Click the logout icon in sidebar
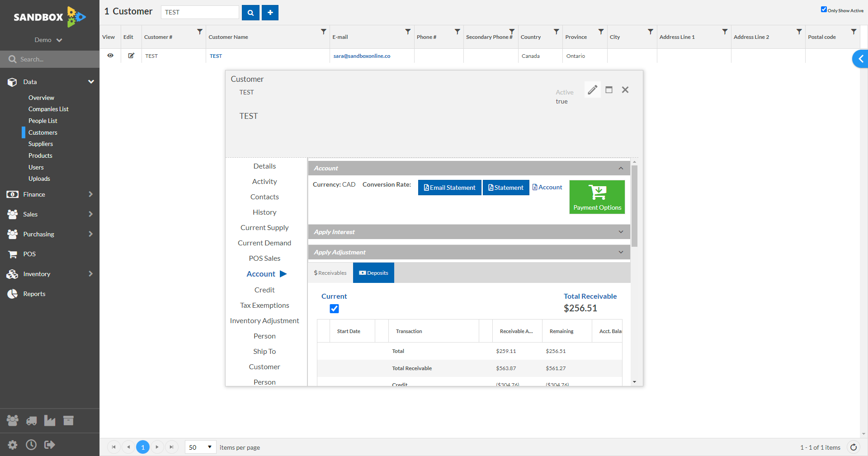The image size is (868, 456). [50, 445]
